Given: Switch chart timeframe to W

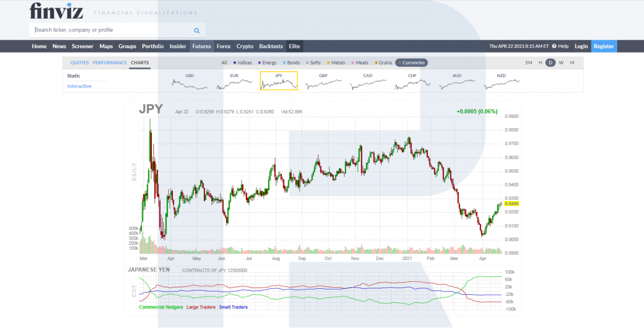Looking at the screenshot, I should (561, 63).
